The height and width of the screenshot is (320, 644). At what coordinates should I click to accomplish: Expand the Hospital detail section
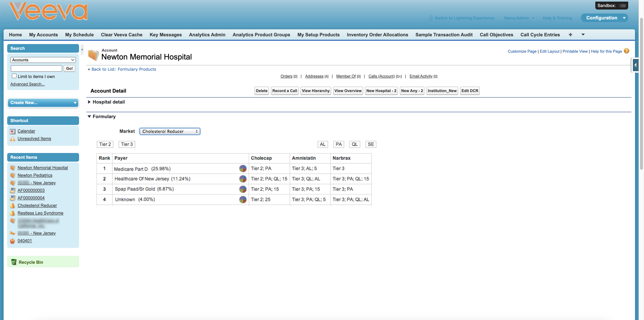[x=89, y=102]
